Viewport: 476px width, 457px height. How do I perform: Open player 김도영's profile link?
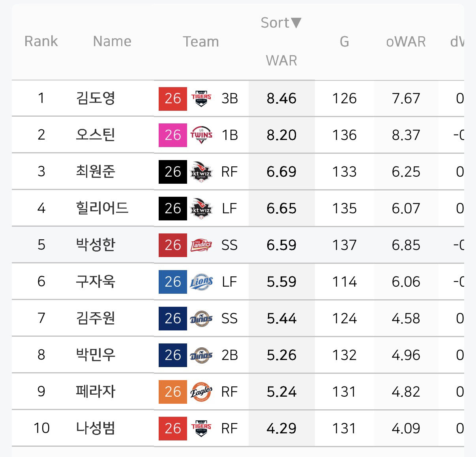96,98
